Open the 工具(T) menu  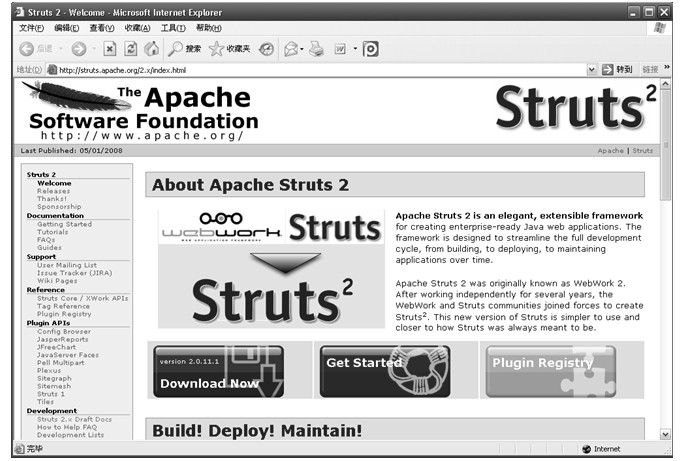(x=173, y=28)
